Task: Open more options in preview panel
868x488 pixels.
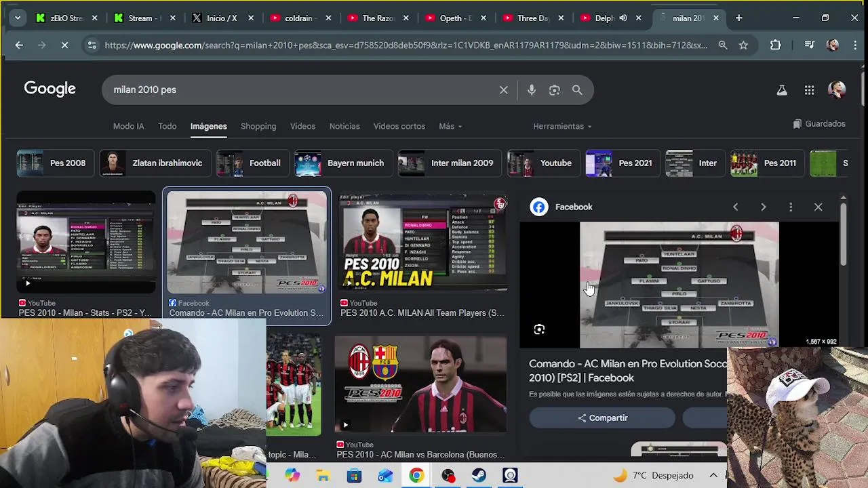Action: tap(791, 207)
